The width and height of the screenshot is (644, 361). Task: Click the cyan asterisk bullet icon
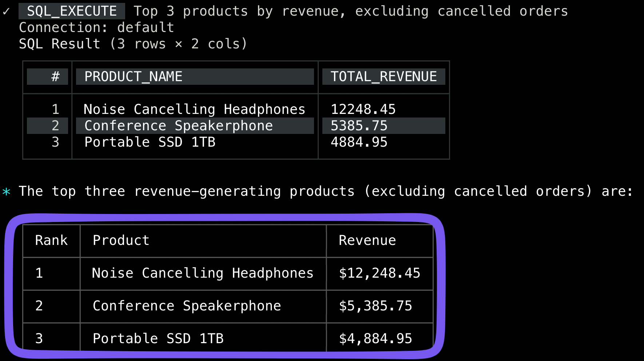click(6, 191)
